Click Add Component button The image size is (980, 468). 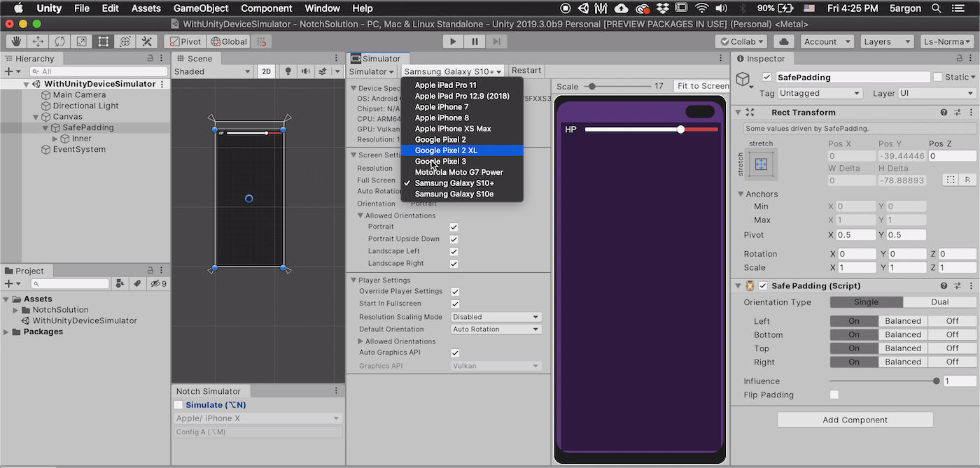[855, 420]
